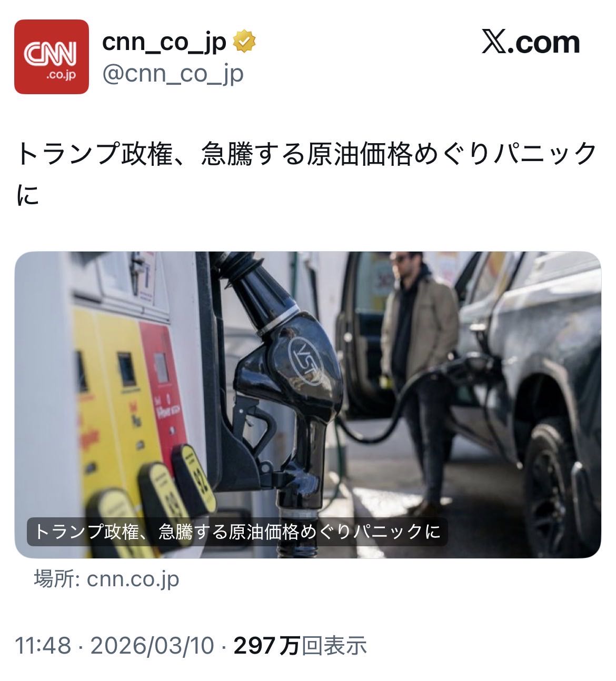Visit the @cnn_co_jp handle
Screen dimensions: 616x681
(x=173, y=75)
